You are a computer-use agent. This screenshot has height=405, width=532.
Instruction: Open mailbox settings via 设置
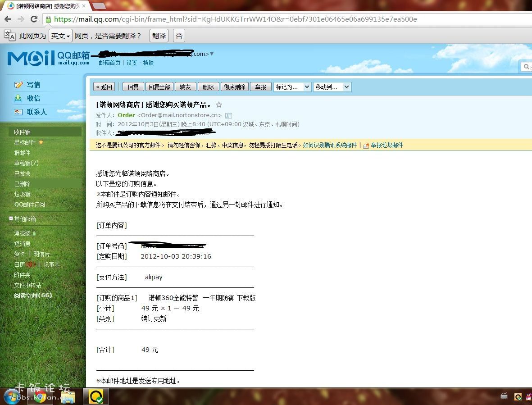[132, 63]
